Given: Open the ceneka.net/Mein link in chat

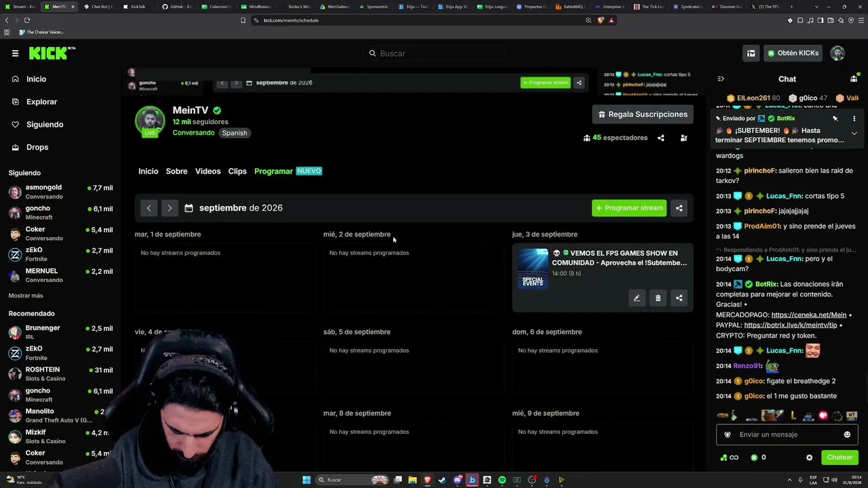Looking at the screenshot, I should point(808,315).
